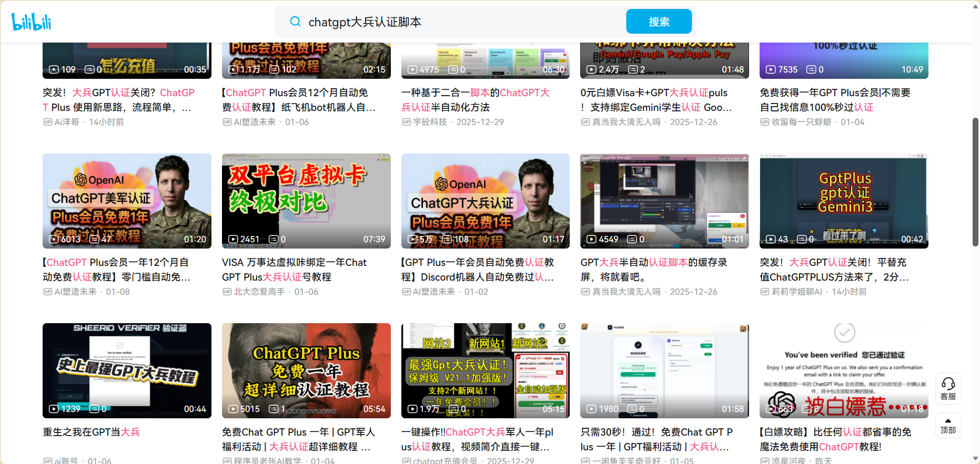Viewport: 980px width, 464px height.
Task: Open title 0元白嫖Visa卡+GPT大兵认证puls
Action: pyautogui.click(x=656, y=100)
